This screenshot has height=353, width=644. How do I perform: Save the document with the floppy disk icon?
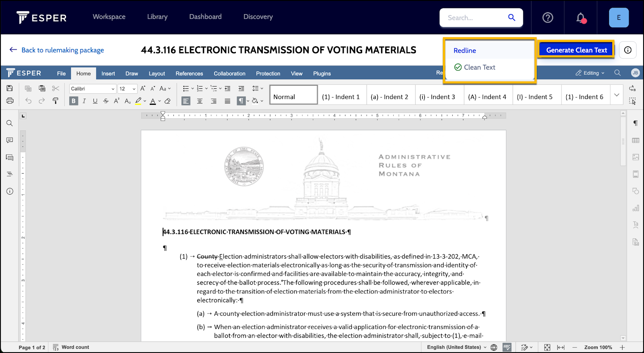(10, 88)
